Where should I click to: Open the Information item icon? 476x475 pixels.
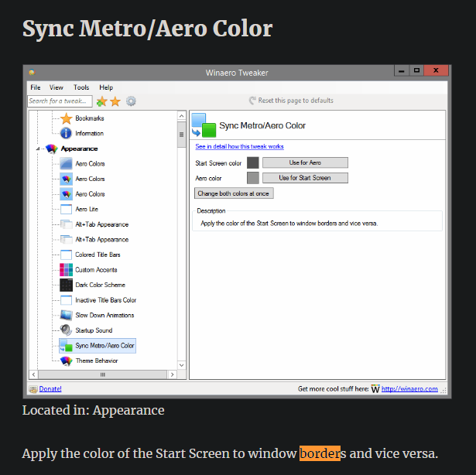click(66, 133)
